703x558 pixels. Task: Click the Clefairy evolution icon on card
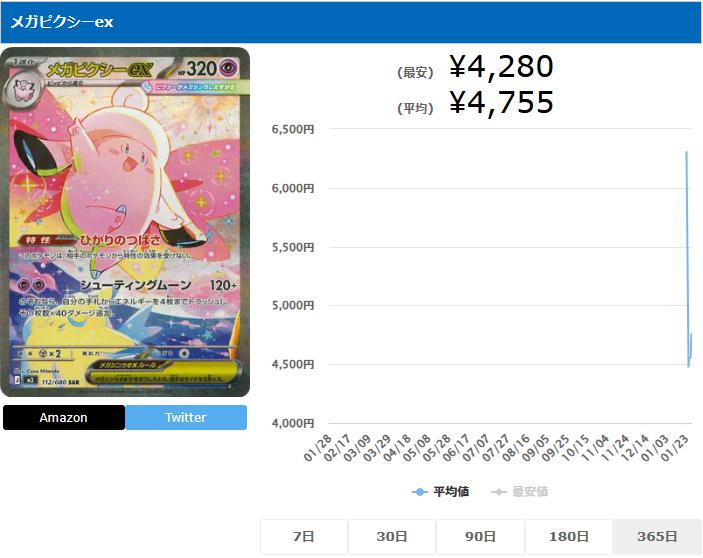point(22,88)
